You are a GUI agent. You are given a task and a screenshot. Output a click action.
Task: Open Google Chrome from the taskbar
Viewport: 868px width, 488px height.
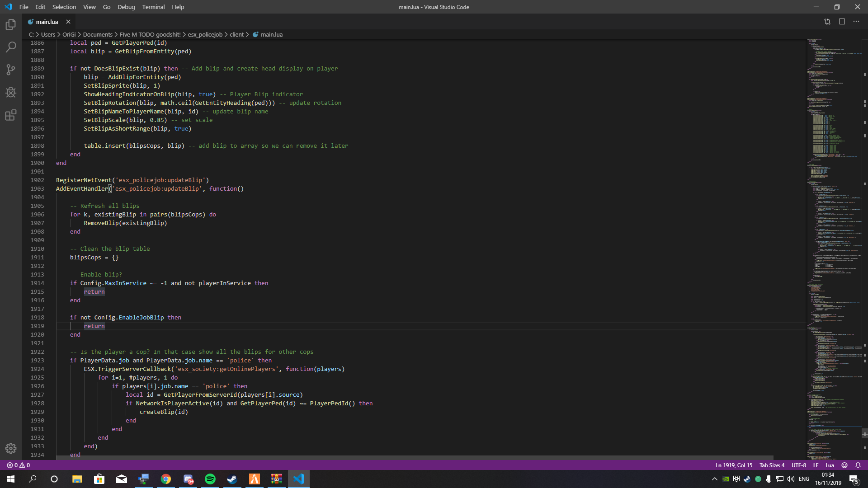point(166,479)
